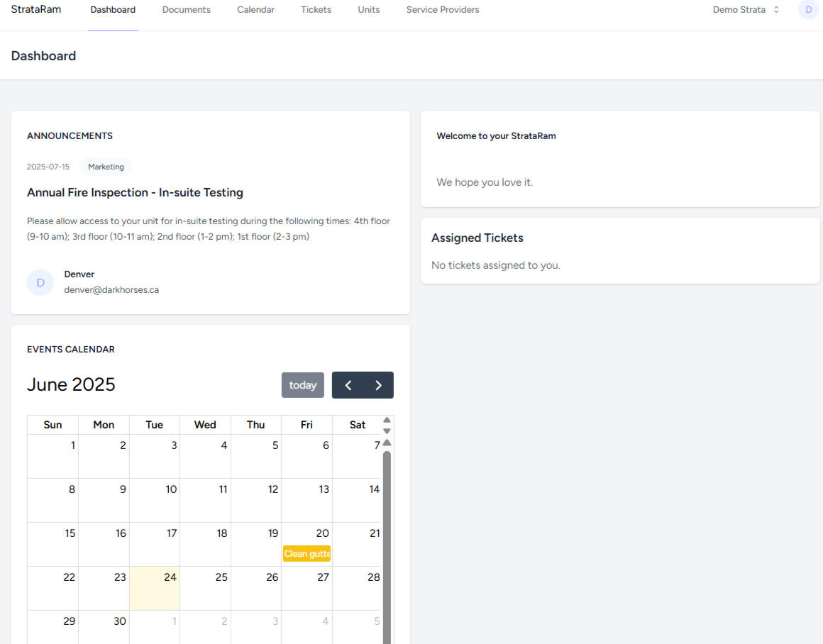The width and height of the screenshot is (823, 644).
Task: Click the calendar scrollbar down arrow
Action: click(x=387, y=431)
